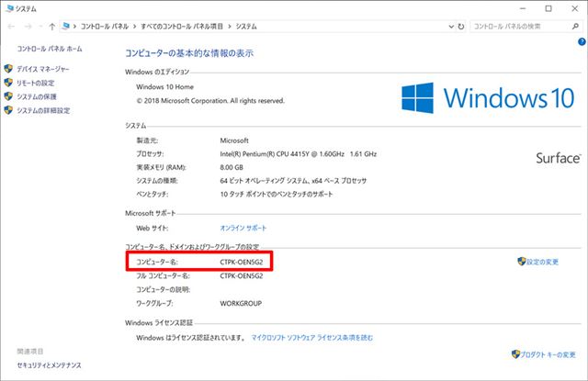Go up one folder level arrow
The height and width of the screenshot is (381, 588).
click(x=52, y=27)
